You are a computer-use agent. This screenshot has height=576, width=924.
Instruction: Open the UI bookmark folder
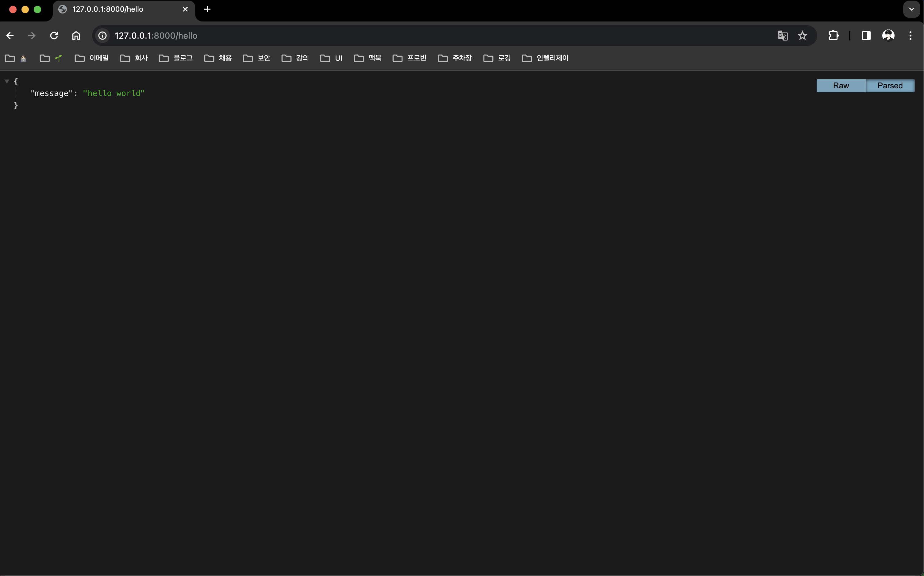[x=331, y=58]
